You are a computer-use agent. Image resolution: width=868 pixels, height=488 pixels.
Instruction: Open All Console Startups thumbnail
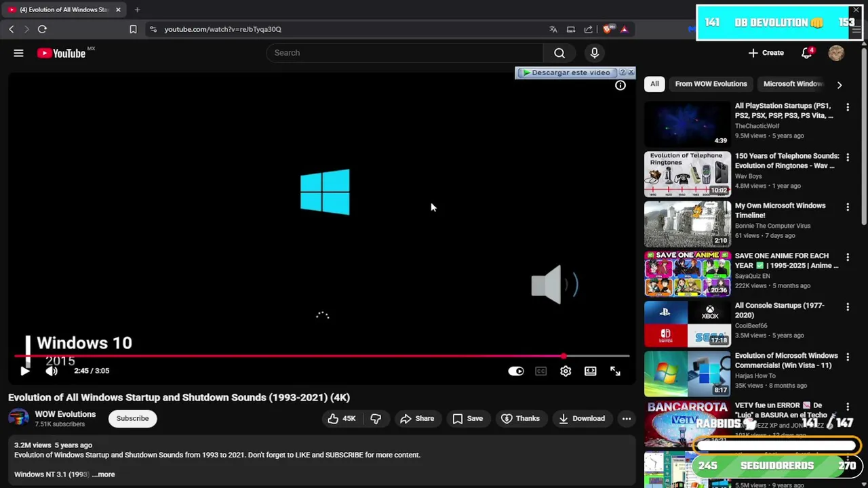687,324
